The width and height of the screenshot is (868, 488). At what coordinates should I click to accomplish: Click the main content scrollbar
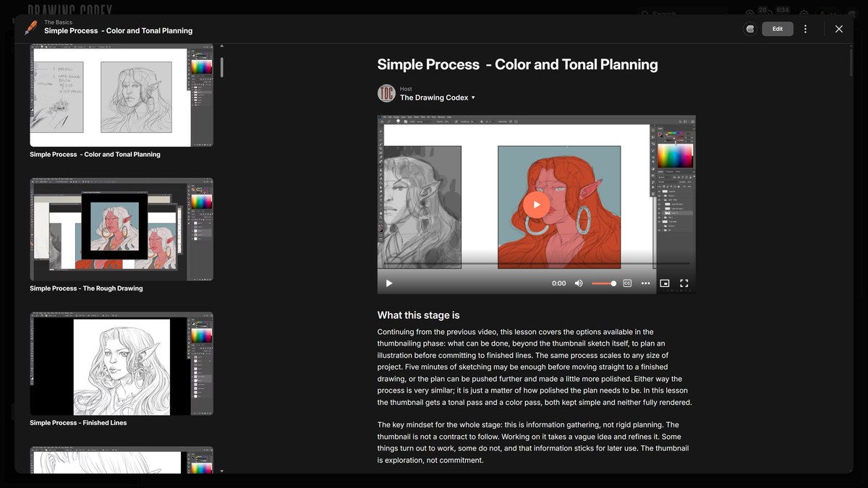tap(851, 61)
